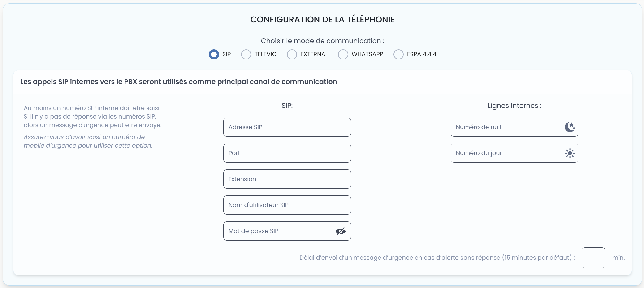The image size is (644, 288).
Task: Select the TELEVIC communication mode
Action: pyautogui.click(x=246, y=54)
